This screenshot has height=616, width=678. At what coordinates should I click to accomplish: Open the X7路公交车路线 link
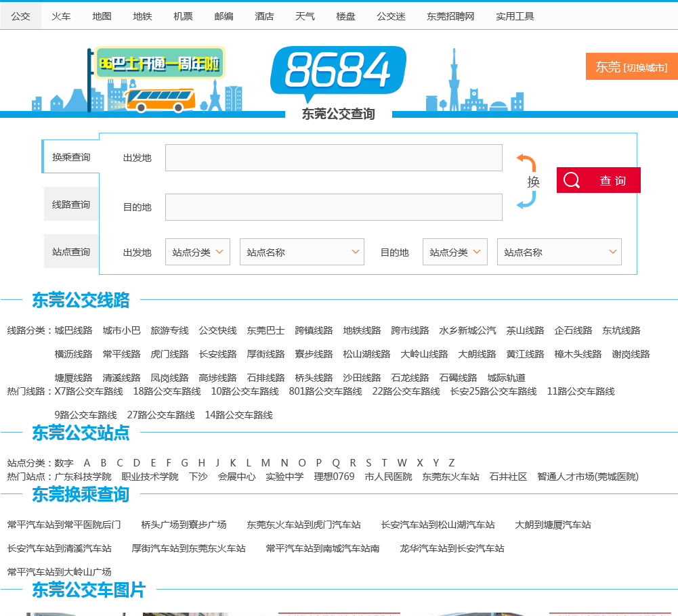click(x=89, y=392)
